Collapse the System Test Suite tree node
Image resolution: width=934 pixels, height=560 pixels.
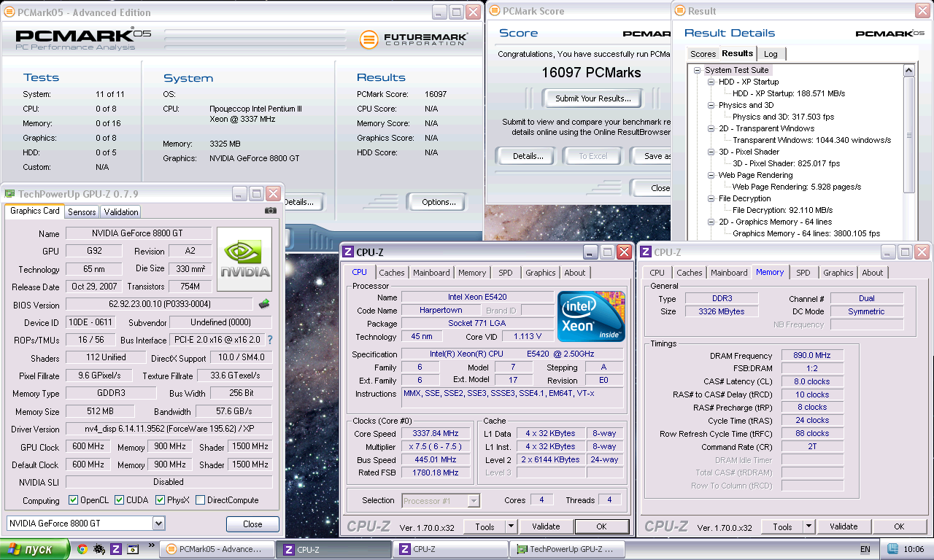697,70
